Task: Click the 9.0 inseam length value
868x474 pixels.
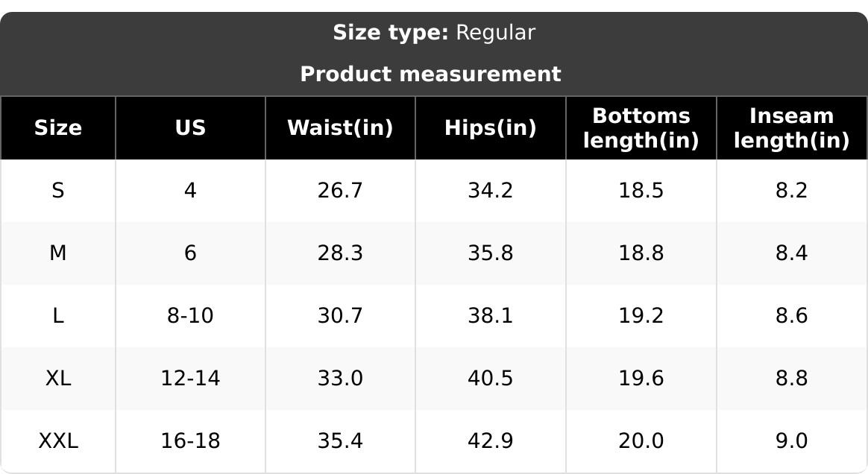Action: point(791,441)
